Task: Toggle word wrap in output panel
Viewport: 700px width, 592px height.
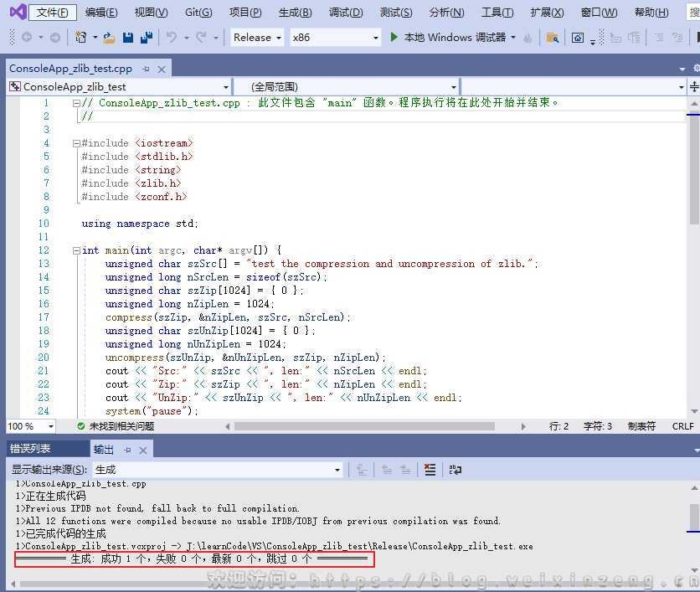Action: point(456,470)
